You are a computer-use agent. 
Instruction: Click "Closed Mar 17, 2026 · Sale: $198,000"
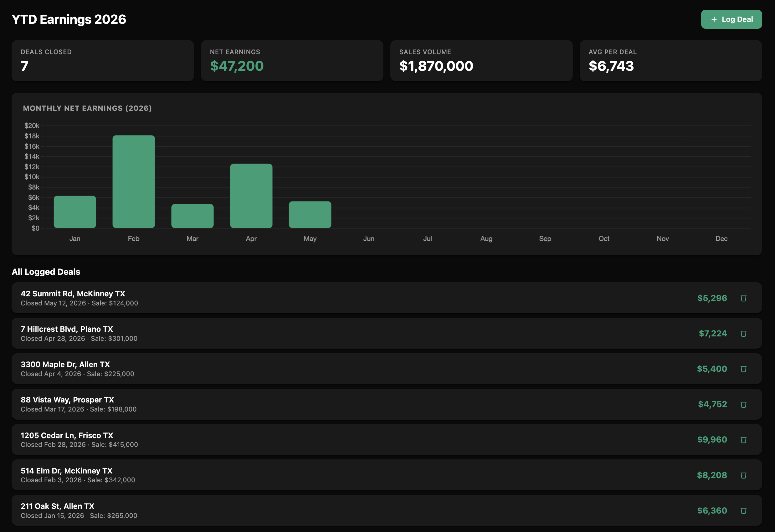coord(79,409)
